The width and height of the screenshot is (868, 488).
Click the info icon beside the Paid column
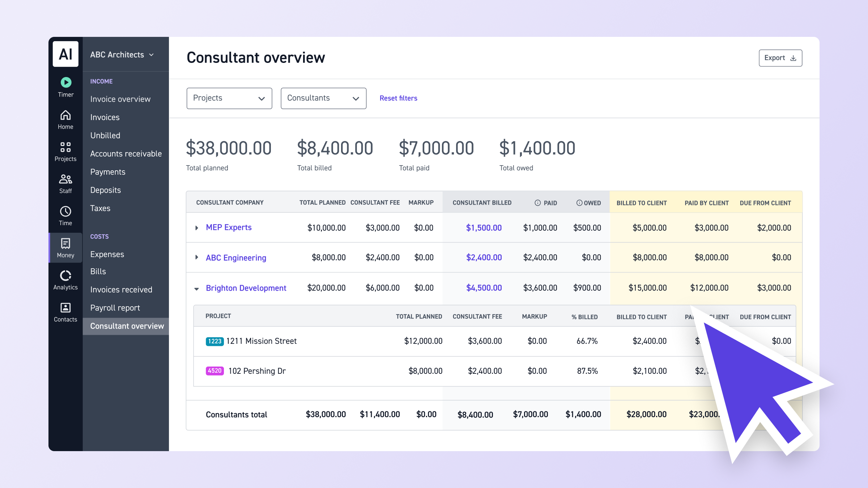point(537,203)
